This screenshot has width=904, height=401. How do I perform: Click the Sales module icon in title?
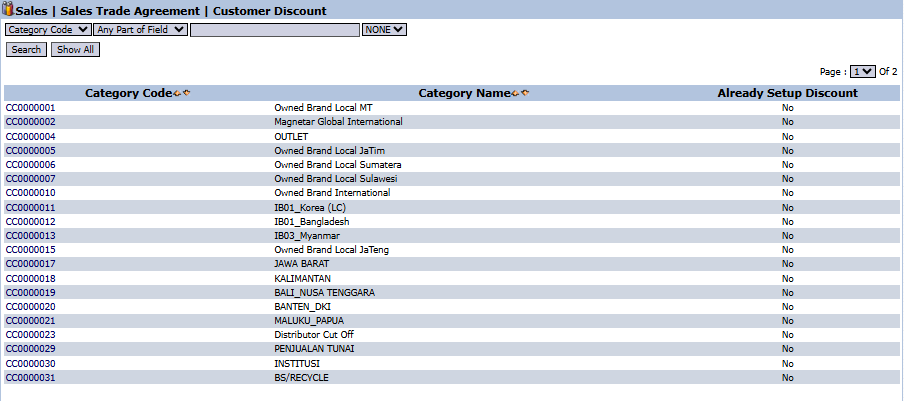coord(9,10)
